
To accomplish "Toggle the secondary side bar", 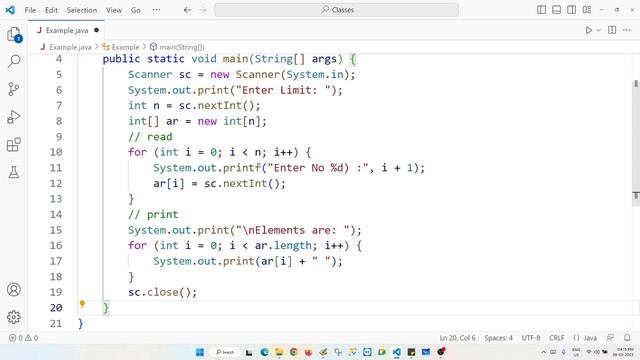I will [x=571, y=9].
